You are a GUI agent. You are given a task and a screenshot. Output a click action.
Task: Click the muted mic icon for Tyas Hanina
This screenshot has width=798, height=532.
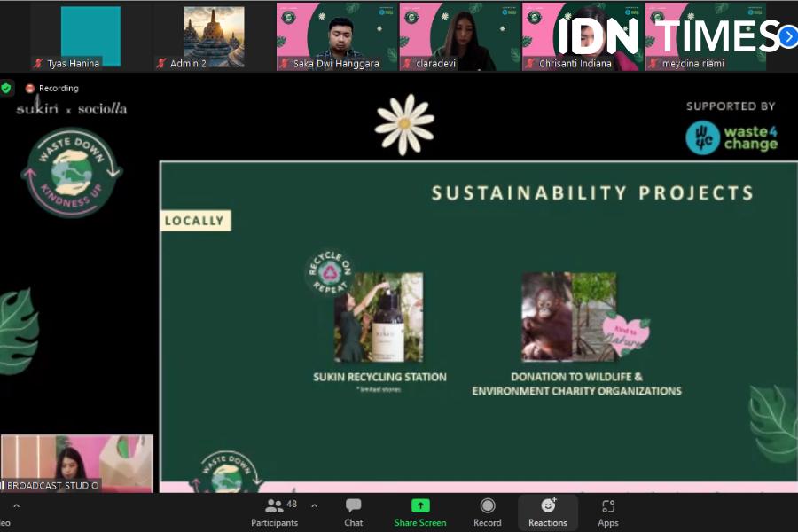tap(39, 64)
